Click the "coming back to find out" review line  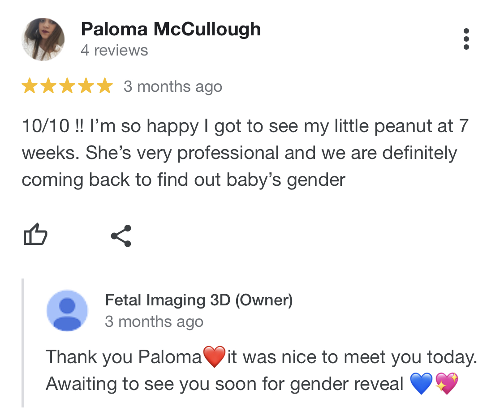click(184, 180)
